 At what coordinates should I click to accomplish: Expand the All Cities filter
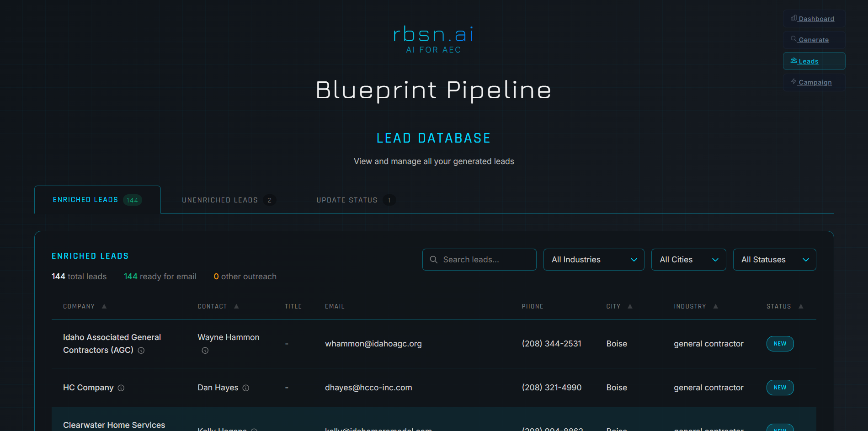[688, 260]
